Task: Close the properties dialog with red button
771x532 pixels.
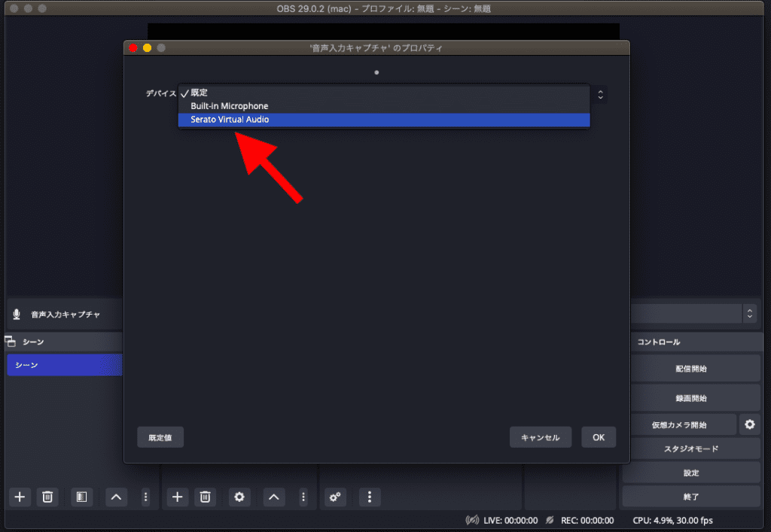Action: (x=133, y=47)
